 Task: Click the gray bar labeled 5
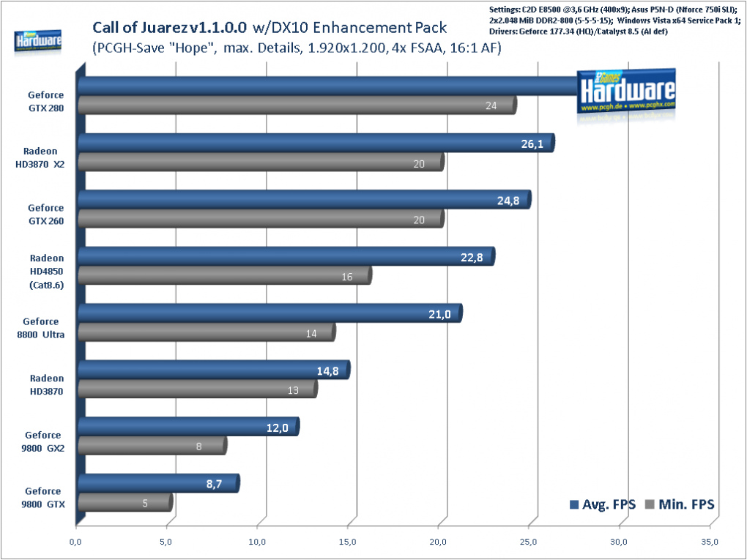[x=125, y=502]
